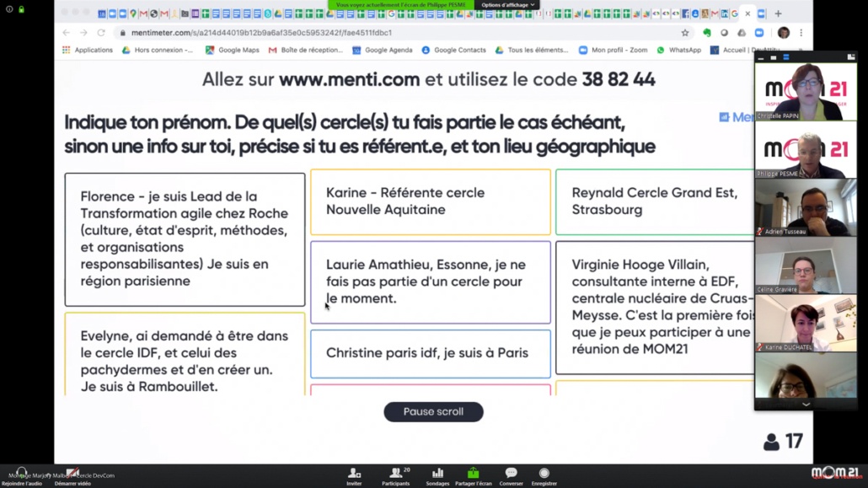Click Laurie Amathieu's response card
This screenshot has height=488, width=868.
[x=431, y=282]
